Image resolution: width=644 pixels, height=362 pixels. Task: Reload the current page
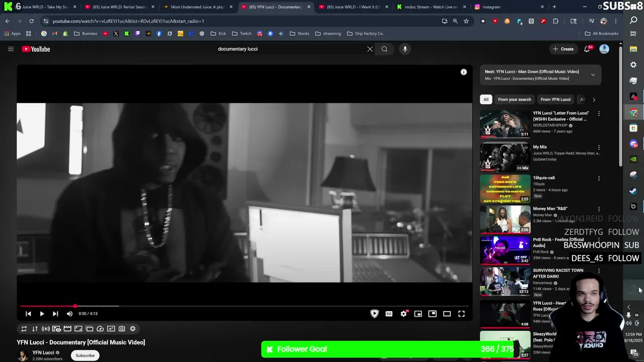click(31, 21)
